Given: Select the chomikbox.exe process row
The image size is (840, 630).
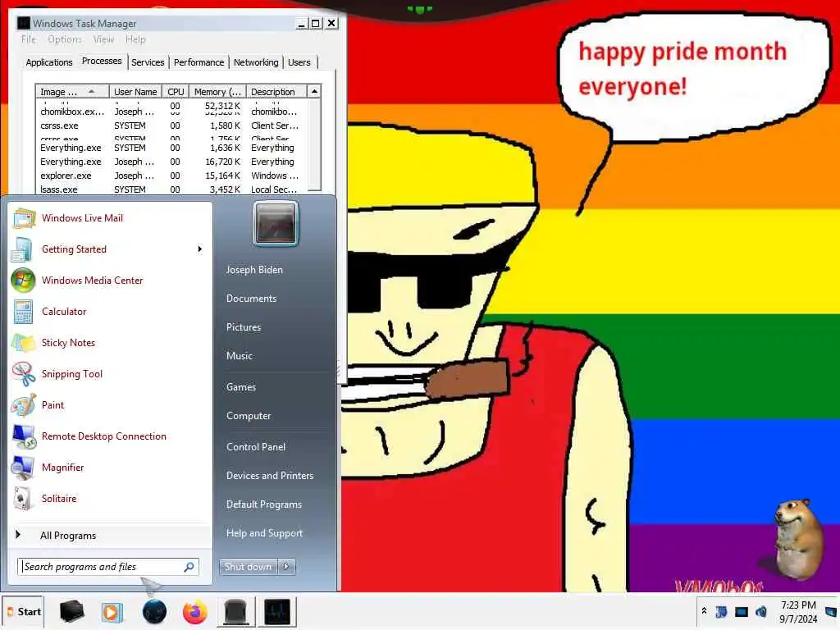Looking at the screenshot, I should [x=171, y=112].
